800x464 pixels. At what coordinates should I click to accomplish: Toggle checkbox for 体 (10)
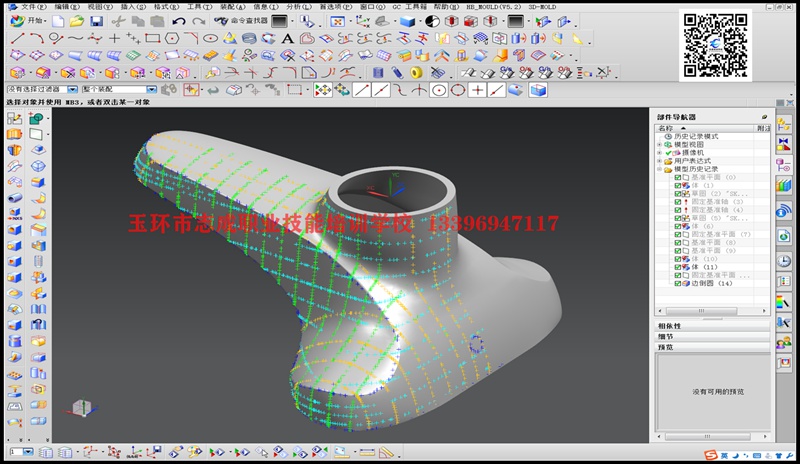point(678,259)
